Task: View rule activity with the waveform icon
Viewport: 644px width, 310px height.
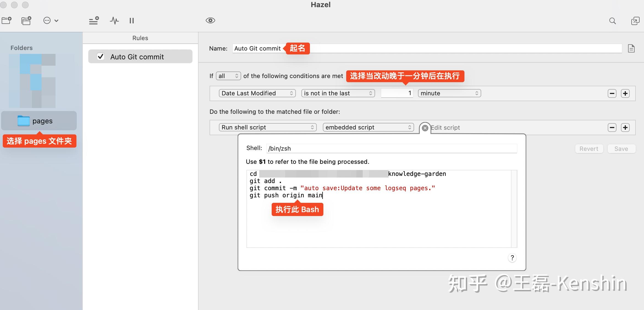Action: (x=114, y=21)
